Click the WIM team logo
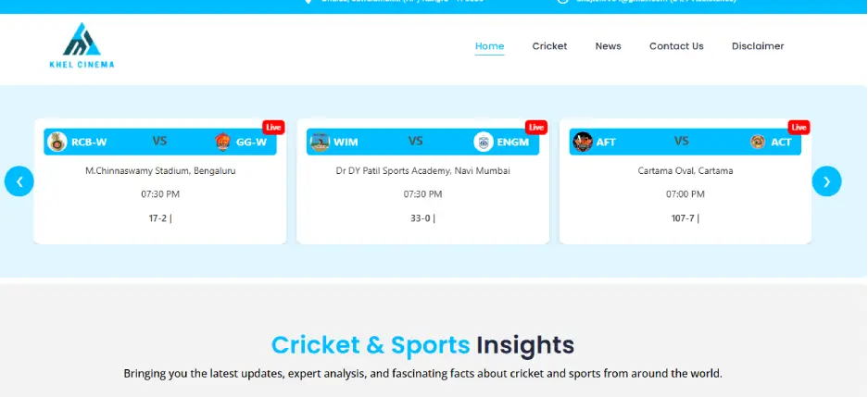This screenshot has width=868, height=397. point(320,142)
